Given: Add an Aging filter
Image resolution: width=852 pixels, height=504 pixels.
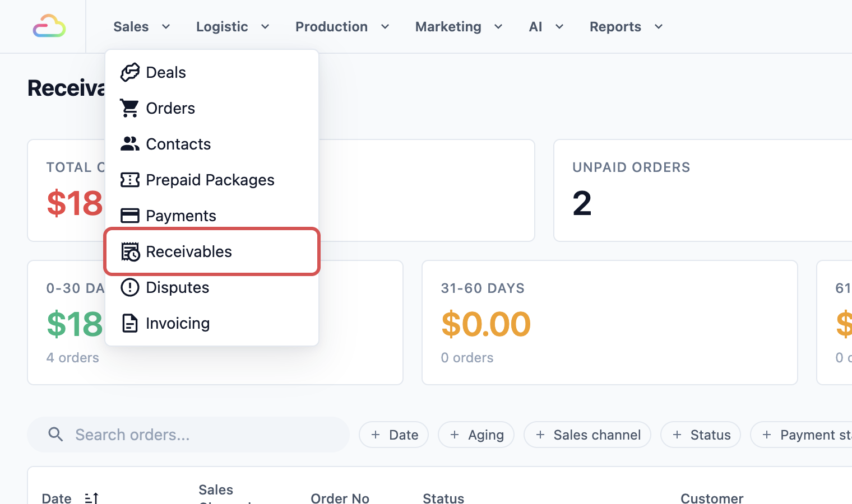Looking at the screenshot, I should point(476,435).
